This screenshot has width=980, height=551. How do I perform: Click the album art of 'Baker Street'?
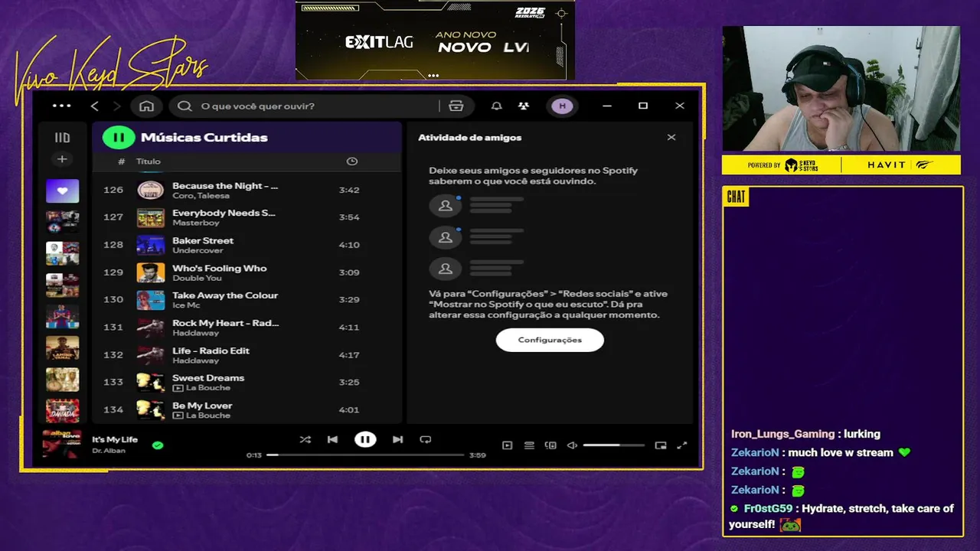tap(151, 245)
